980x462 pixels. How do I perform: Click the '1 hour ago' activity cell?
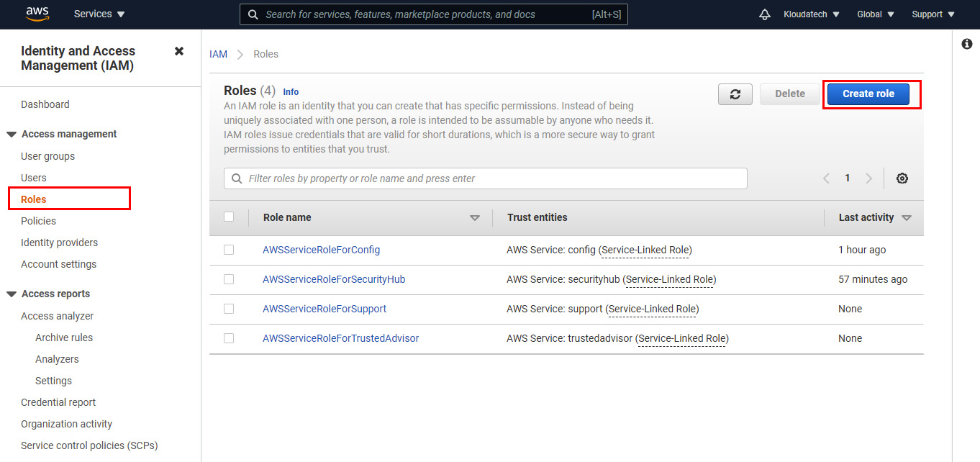862,250
